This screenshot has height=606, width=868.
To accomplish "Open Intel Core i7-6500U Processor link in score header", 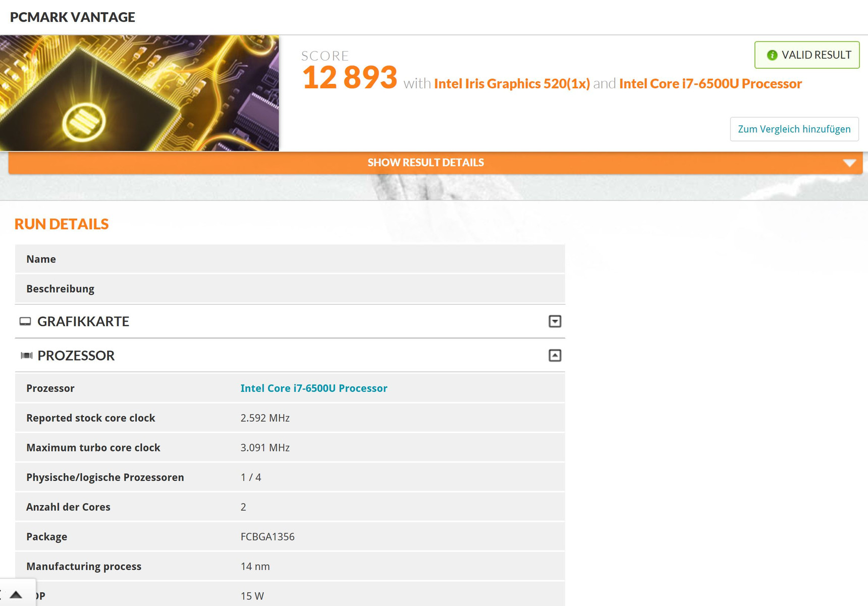I will 711,83.
